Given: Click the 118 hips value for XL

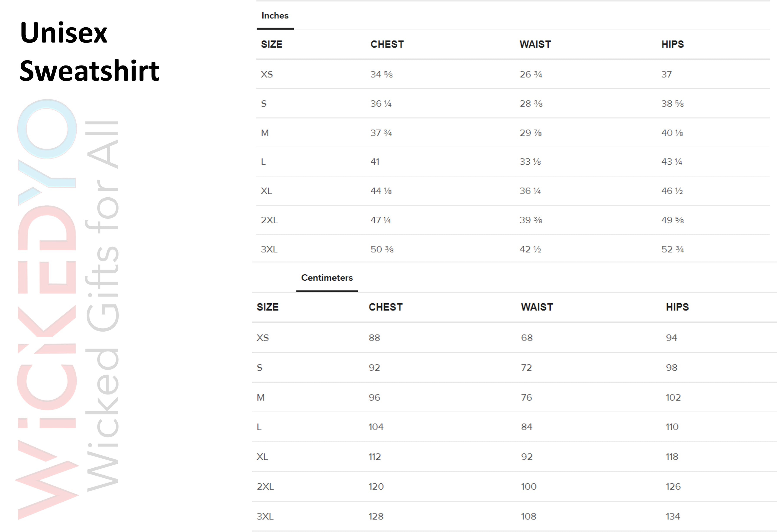Looking at the screenshot, I should click(672, 457).
